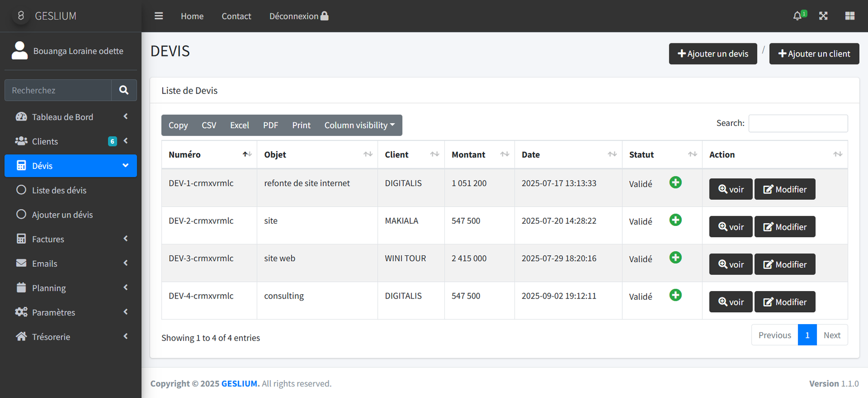This screenshot has height=398, width=868.
Task: Open the Contact navbar link
Action: 236,16
